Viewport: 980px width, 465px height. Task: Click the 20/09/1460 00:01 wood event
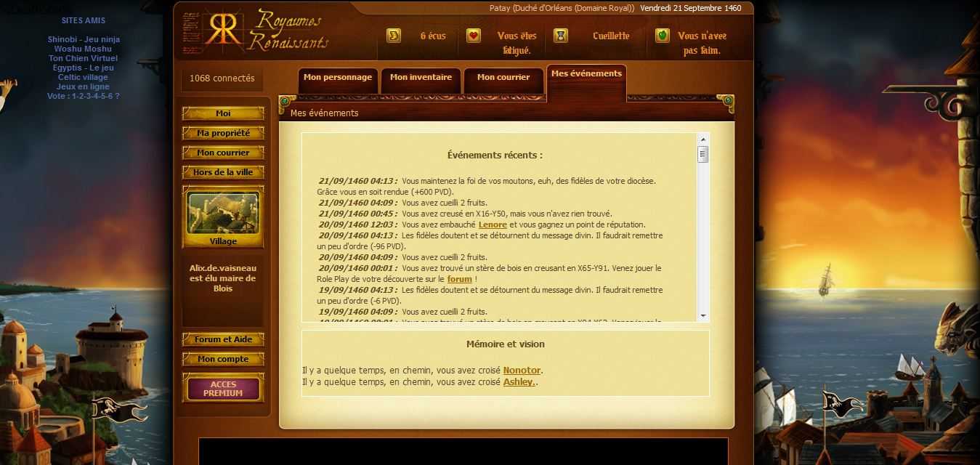(x=490, y=273)
